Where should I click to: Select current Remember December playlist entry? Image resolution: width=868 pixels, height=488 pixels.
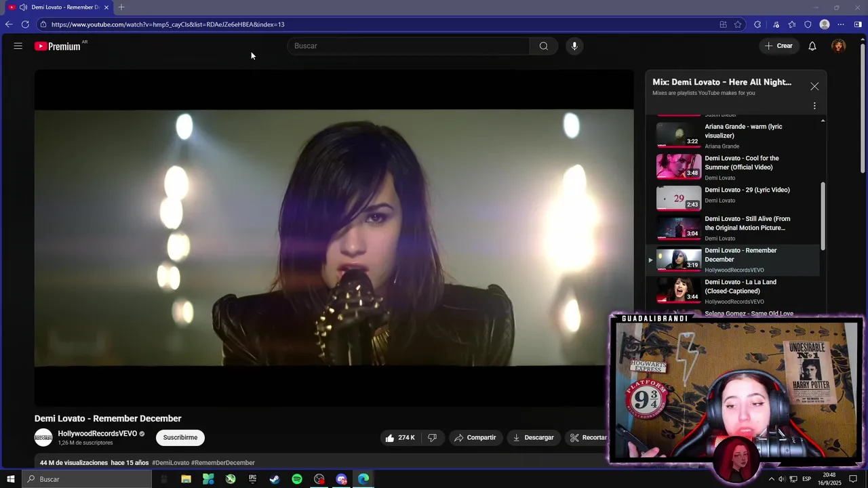tap(734, 260)
